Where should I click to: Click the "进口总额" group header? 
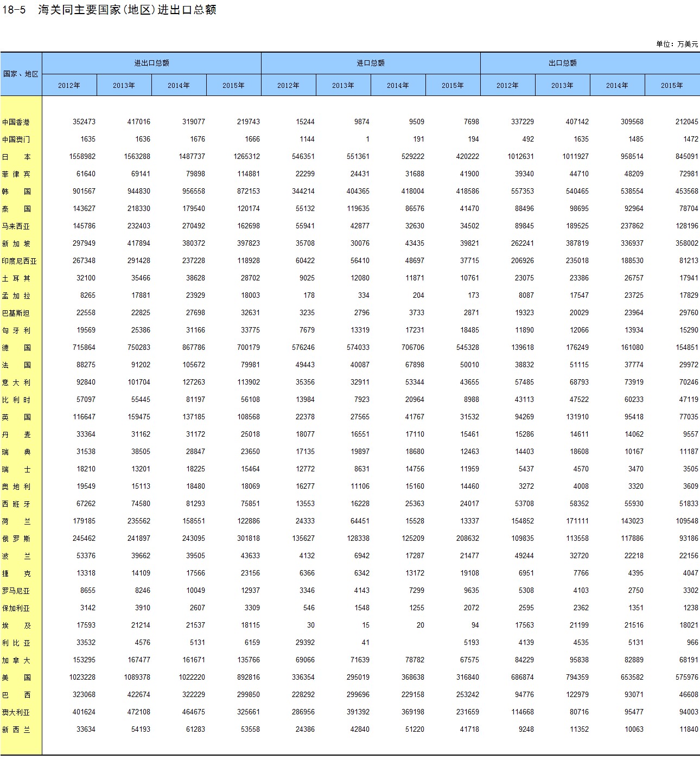click(x=370, y=63)
